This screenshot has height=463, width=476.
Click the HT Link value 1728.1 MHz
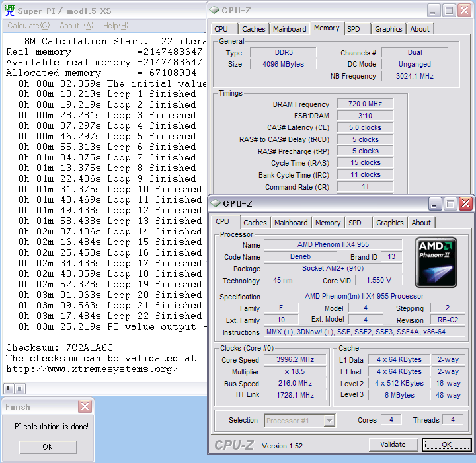click(295, 395)
